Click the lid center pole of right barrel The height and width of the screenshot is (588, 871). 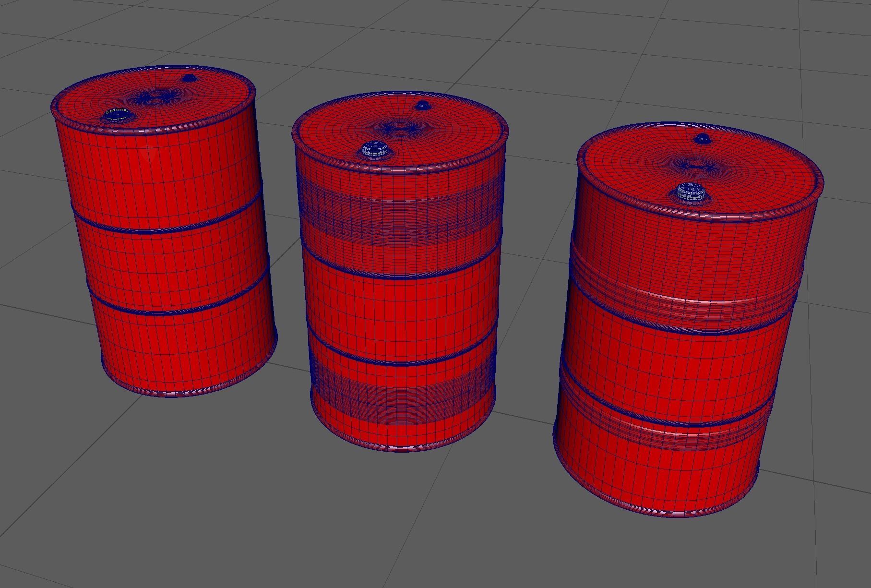[x=697, y=167]
